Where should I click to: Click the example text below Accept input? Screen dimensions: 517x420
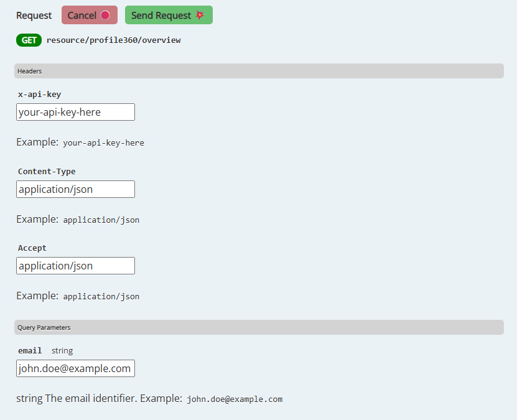click(x=101, y=296)
